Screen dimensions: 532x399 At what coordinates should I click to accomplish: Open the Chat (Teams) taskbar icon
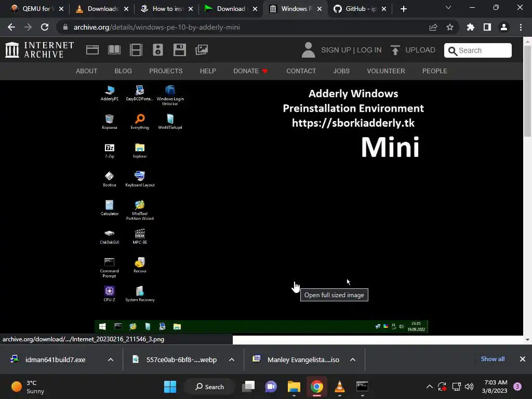(x=271, y=387)
